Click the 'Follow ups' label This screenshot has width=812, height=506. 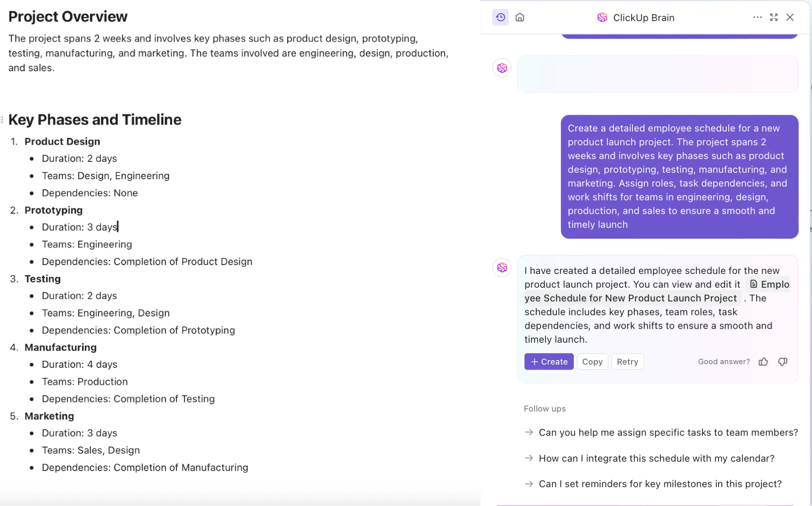pos(545,409)
